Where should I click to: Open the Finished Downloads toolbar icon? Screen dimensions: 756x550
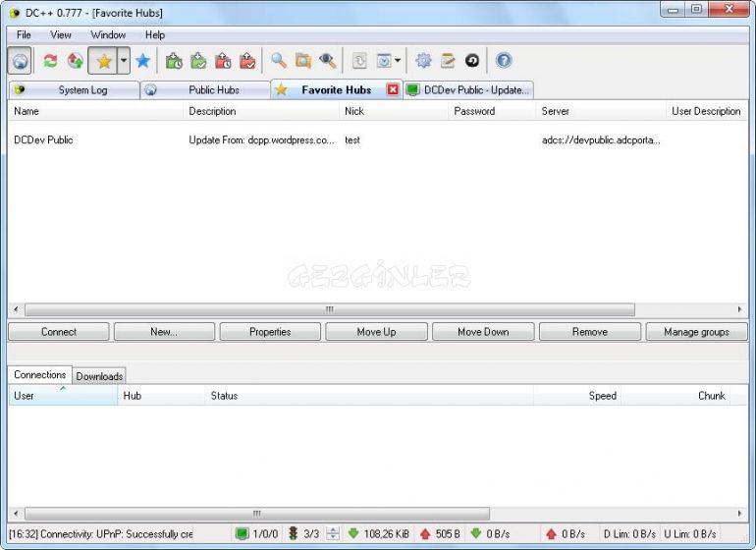tap(198, 61)
